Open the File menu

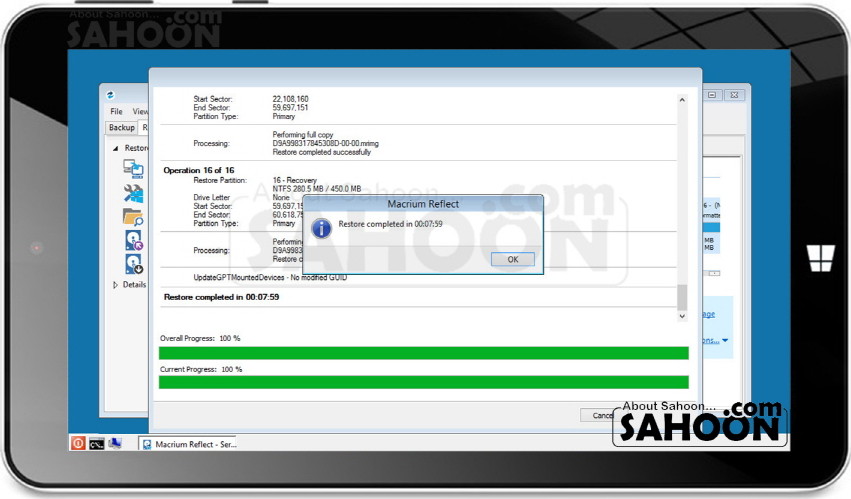coord(116,111)
